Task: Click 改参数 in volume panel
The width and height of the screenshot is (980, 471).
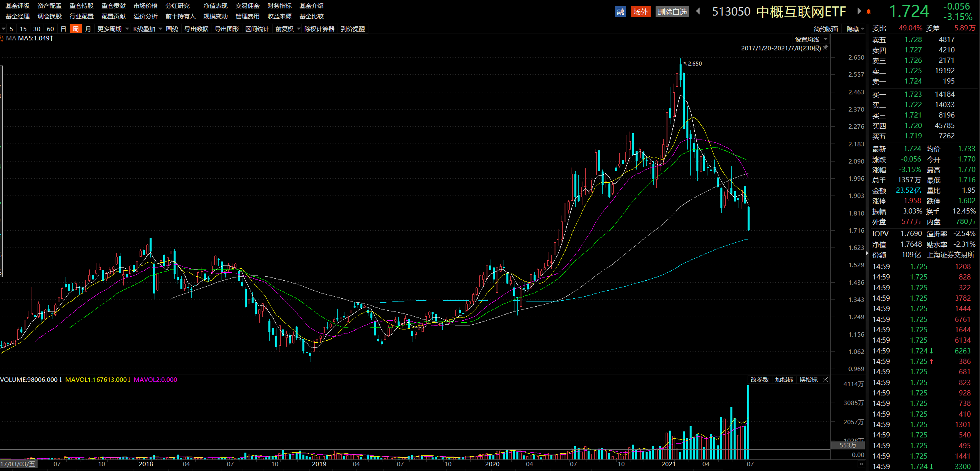Action: click(x=760, y=379)
